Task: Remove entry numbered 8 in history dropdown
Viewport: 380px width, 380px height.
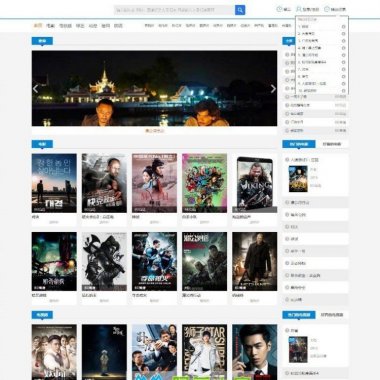Action: pyautogui.click(x=343, y=76)
